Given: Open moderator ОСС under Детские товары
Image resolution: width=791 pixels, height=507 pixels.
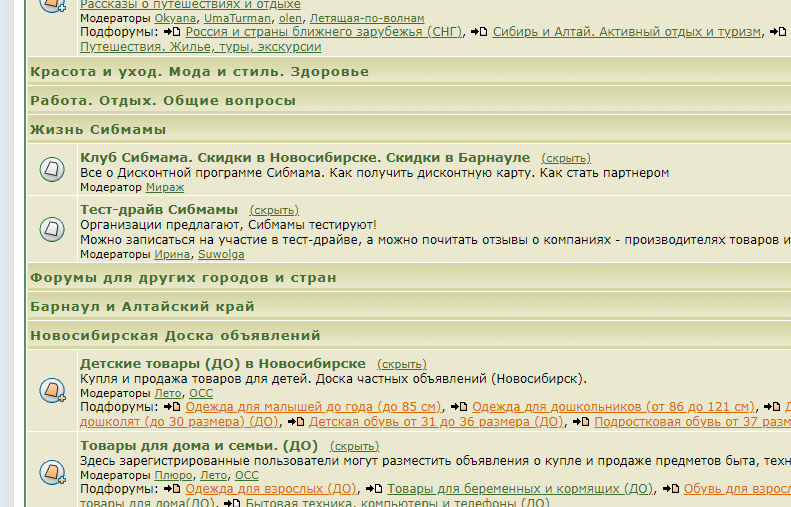Looking at the screenshot, I should tap(201, 393).
